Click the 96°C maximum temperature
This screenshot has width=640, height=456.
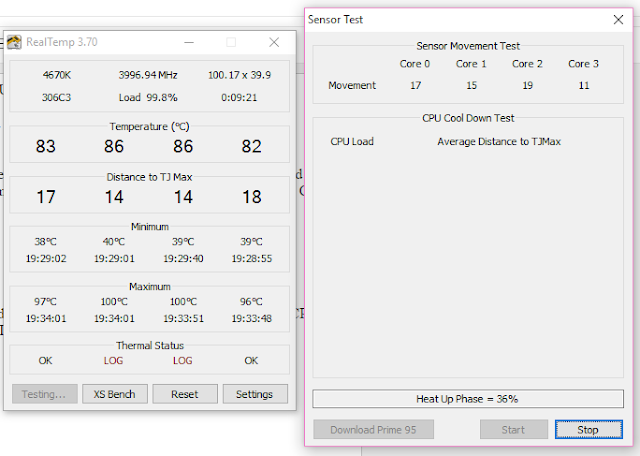coord(251,302)
